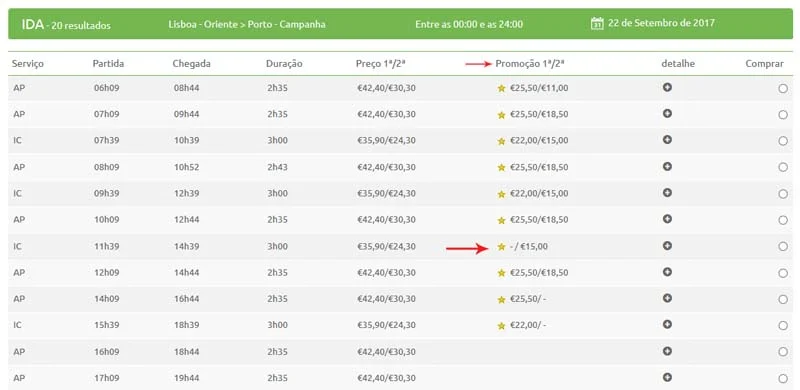The image size is (800, 390).
Task: Select the 08h09 train to buy
Action: (783, 167)
